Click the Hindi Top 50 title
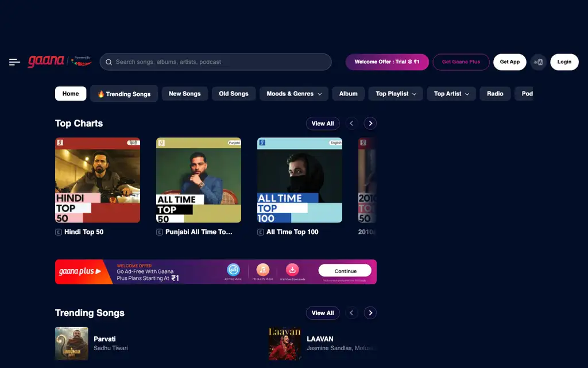The image size is (588, 368). [84, 232]
